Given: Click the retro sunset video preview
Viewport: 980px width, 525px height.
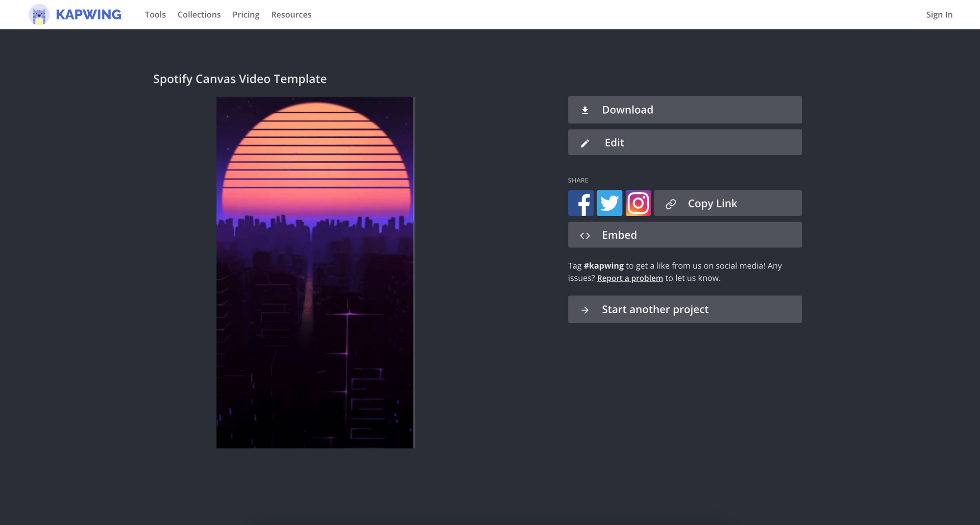Looking at the screenshot, I should (x=315, y=273).
